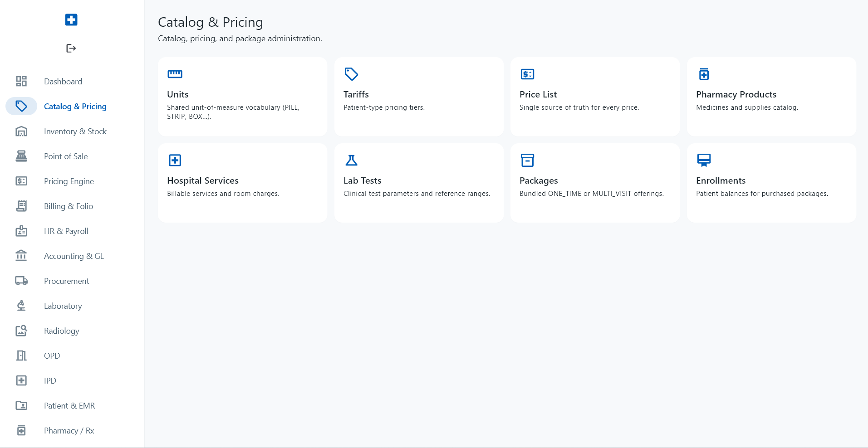
Task: Click the Pricing Engine dollar icon
Action: point(21,181)
